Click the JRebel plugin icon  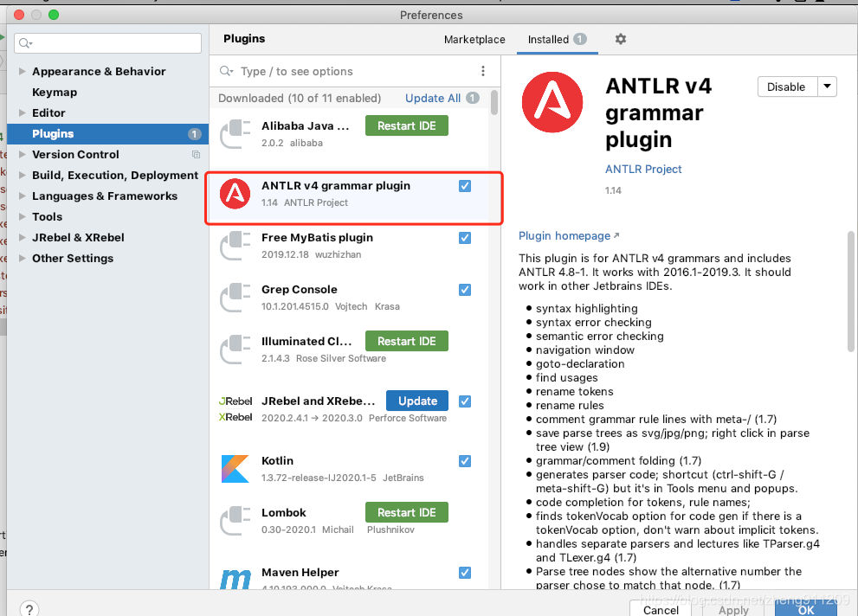pos(235,408)
